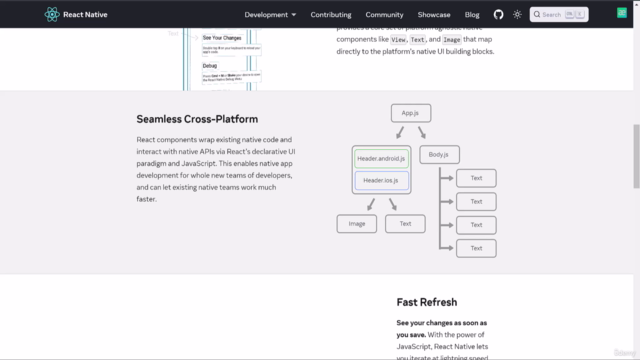This screenshot has height=360, width=640.
Task: Select the Body.js diagram box
Action: coord(439,155)
